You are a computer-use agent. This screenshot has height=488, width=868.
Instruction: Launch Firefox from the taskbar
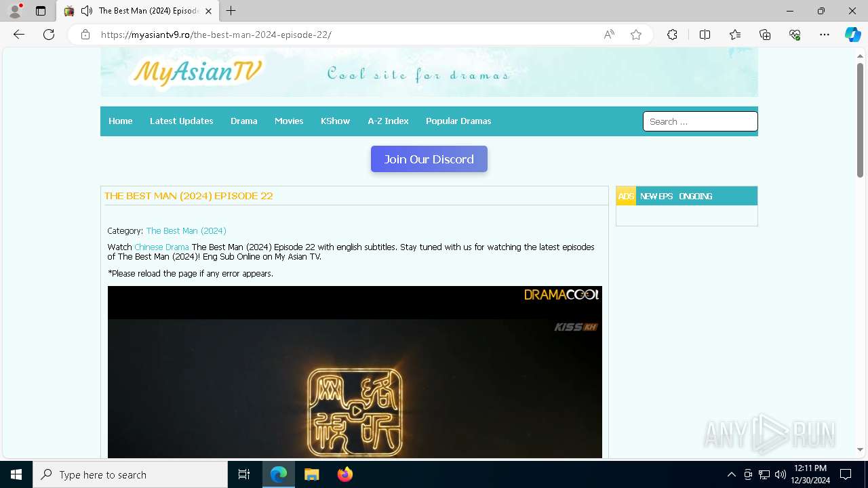point(345,474)
